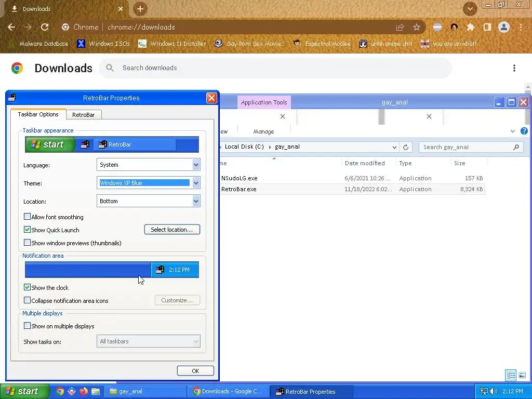Open the Start menu
This screenshot has height=399, width=532.
point(24,391)
